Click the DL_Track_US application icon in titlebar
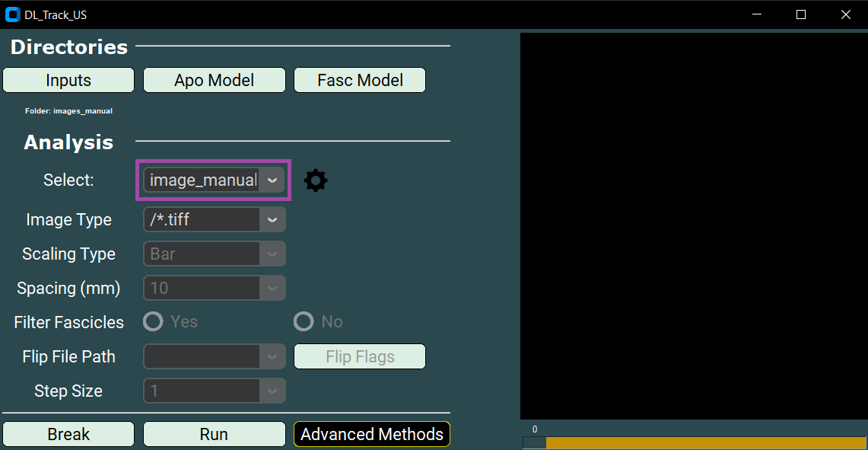The image size is (868, 450). point(14,14)
